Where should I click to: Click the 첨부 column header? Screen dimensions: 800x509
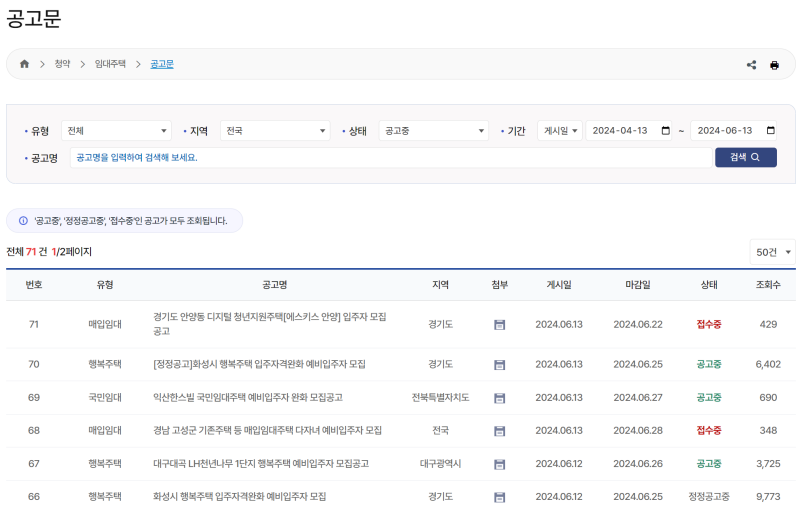(x=499, y=285)
